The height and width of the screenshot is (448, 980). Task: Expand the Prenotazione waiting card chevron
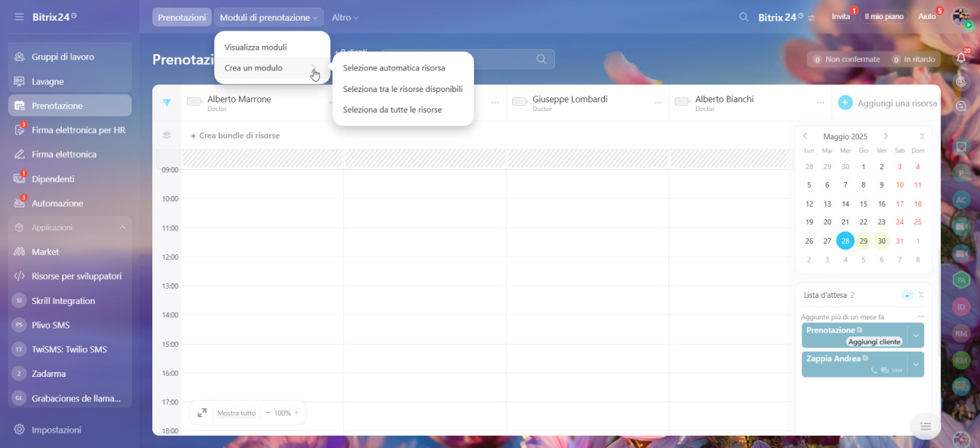coord(916,335)
